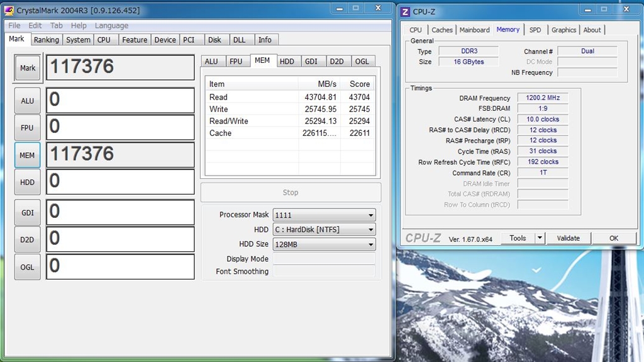The height and width of the screenshot is (362, 644).
Task: Open the Language menu in CrystalMark
Action: (111, 26)
